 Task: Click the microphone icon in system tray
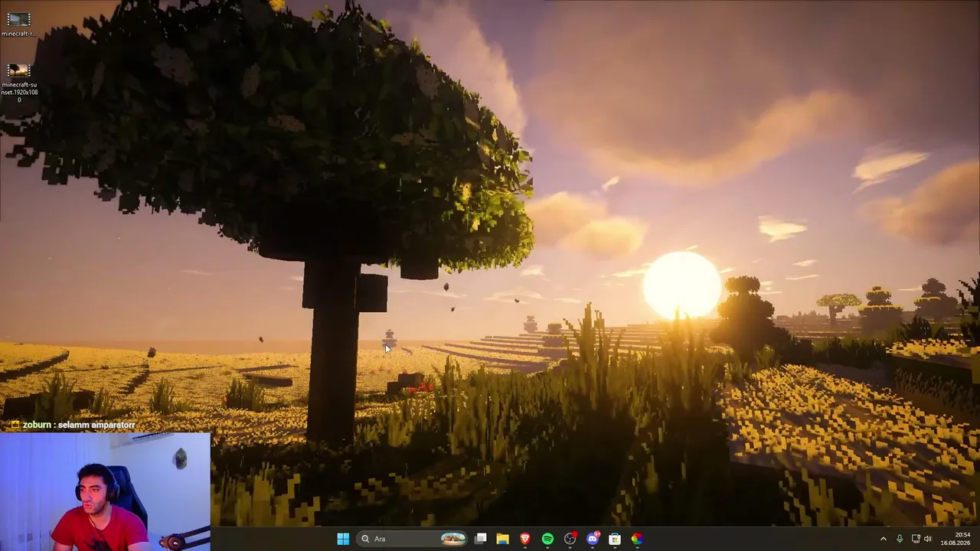pyautogui.click(x=900, y=539)
